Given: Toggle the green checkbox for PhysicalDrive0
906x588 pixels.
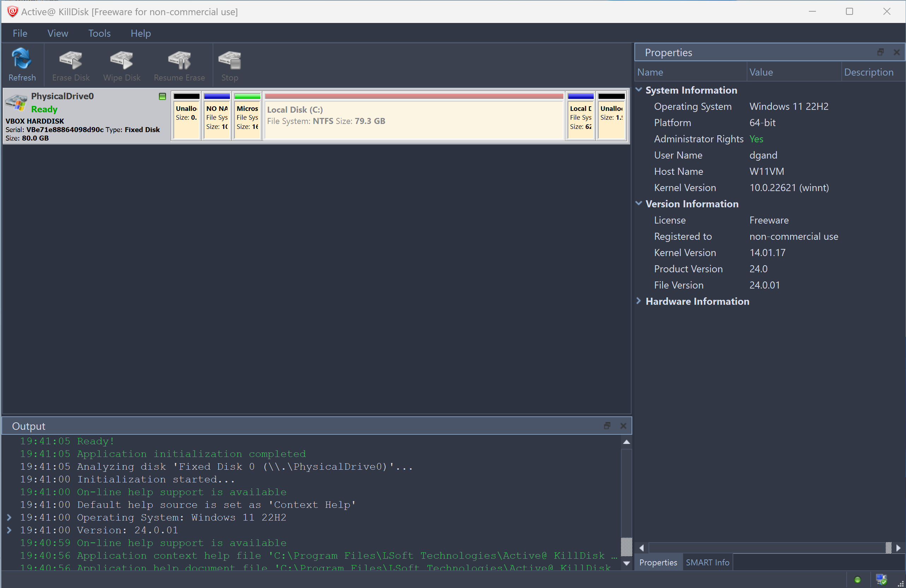Looking at the screenshot, I should click(x=162, y=96).
